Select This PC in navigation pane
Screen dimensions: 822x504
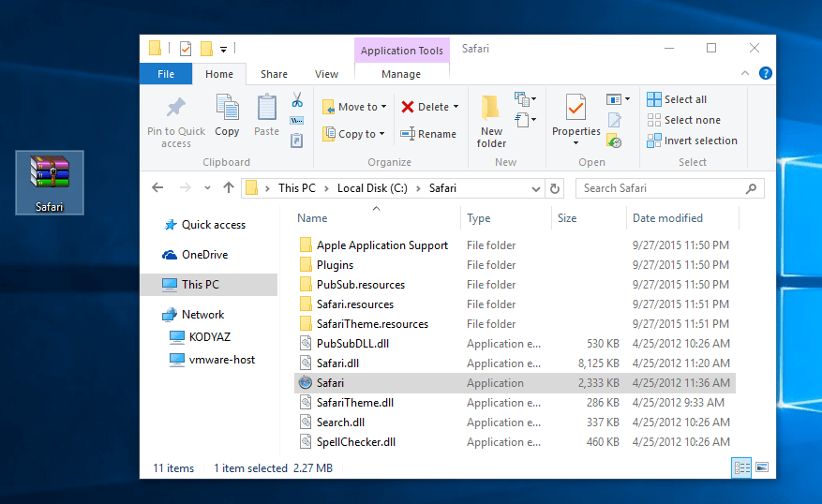point(209,285)
